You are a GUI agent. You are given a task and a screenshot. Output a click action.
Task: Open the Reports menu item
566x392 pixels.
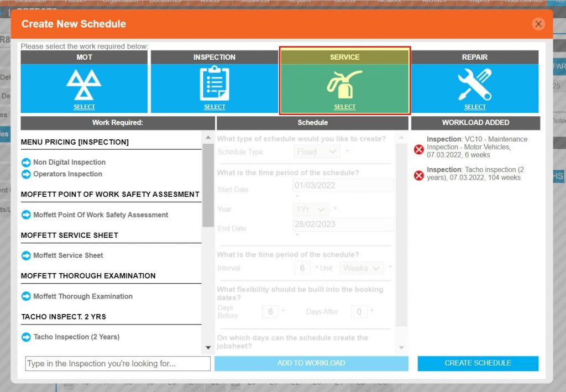[299, 2]
